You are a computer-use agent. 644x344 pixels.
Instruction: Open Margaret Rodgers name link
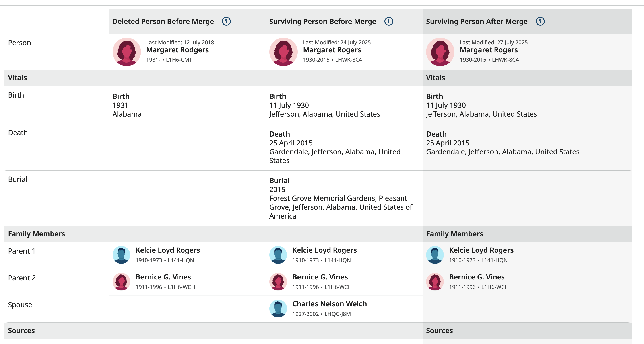pos(177,50)
